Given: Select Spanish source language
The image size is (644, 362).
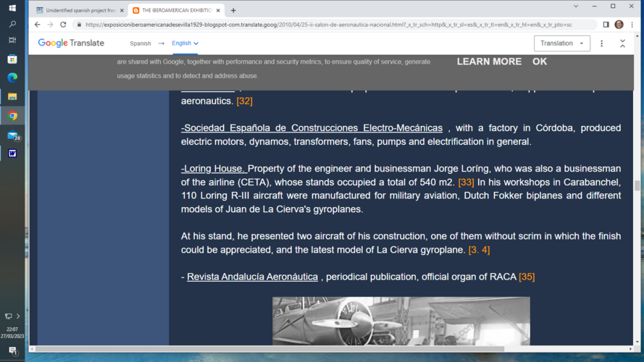Looking at the screenshot, I should [141, 43].
